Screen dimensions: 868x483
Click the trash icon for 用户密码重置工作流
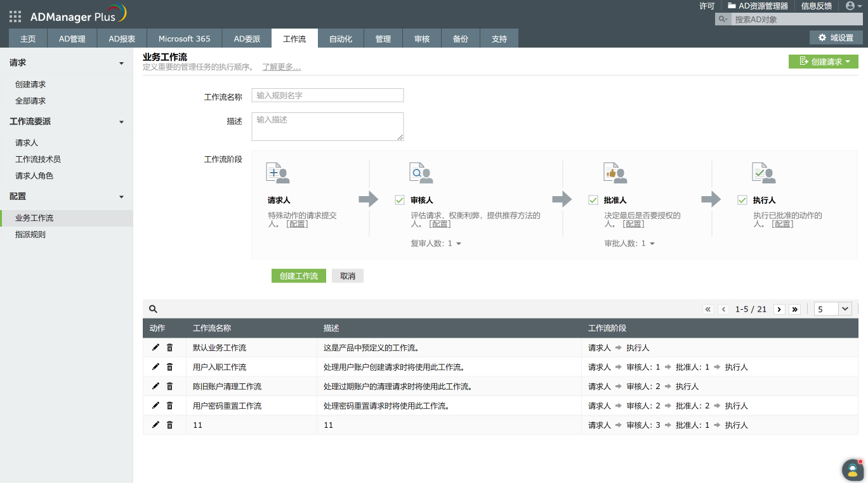coord(169,406)
